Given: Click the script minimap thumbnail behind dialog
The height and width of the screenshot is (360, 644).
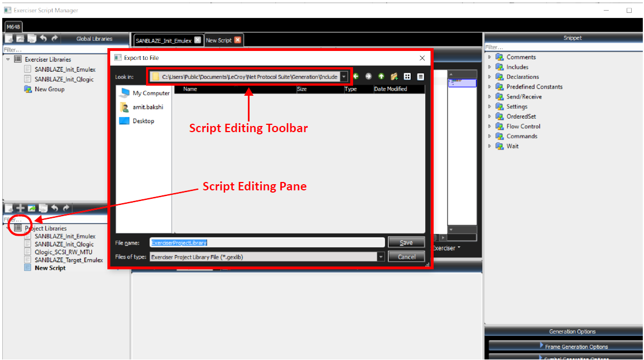Looking at the screenshot, I should coord(462,83).
